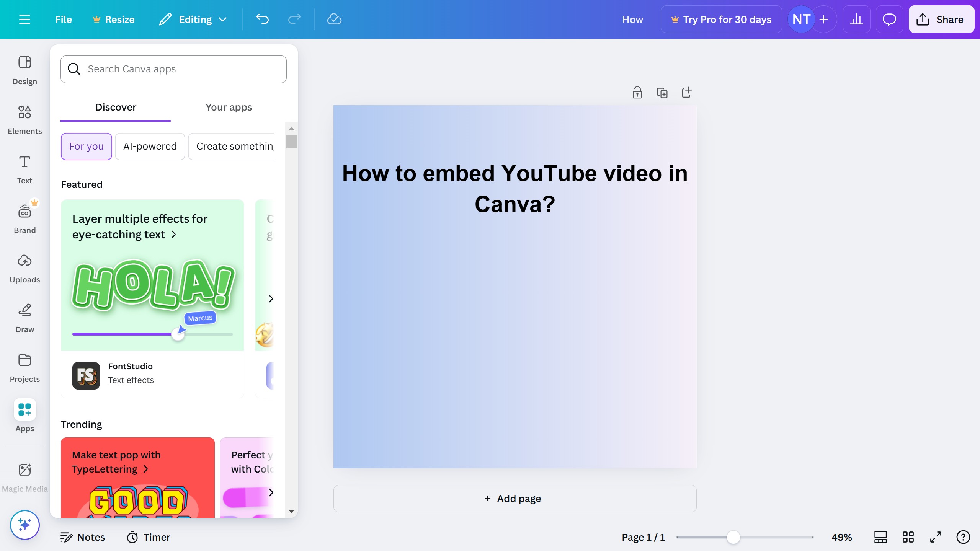Open Canva AI assistant sparkle button

[24, 525]
